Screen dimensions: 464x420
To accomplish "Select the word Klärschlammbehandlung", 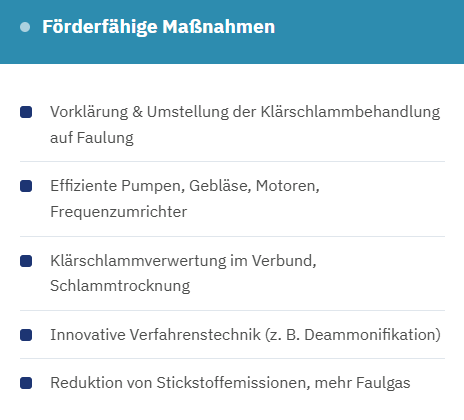I will coord(350,112).
